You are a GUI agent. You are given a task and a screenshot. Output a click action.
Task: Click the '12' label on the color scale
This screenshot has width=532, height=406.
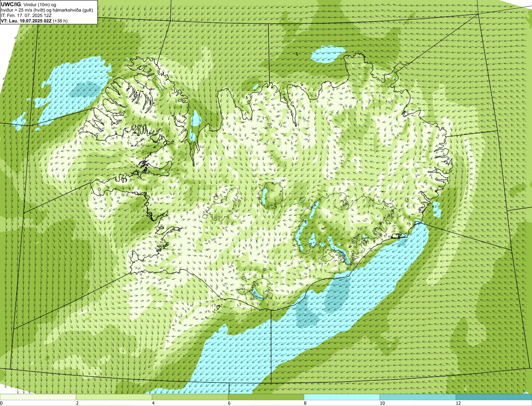458,403
